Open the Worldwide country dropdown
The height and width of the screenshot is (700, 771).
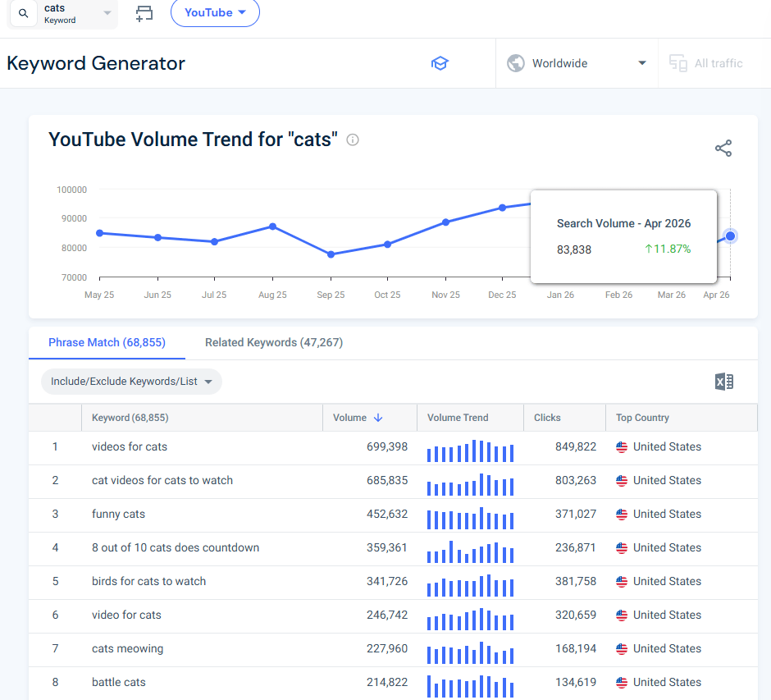pos(577,63)
